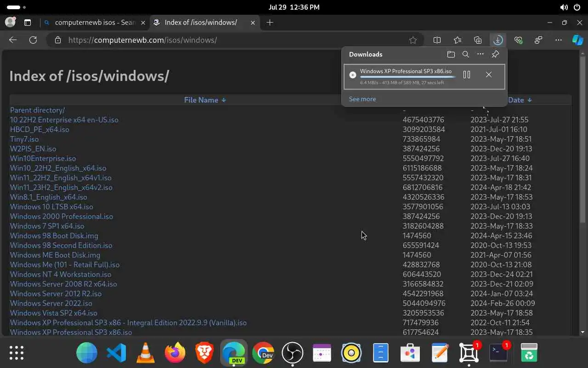
Task: Open the power menu icon
Action: pyautogui.click(x=577, y=7)
